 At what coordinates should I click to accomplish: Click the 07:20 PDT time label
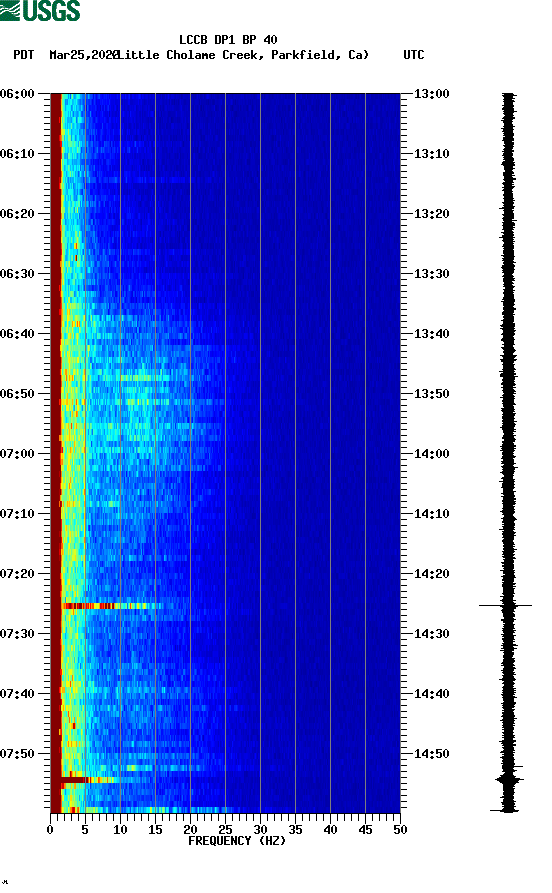point(18,574)
